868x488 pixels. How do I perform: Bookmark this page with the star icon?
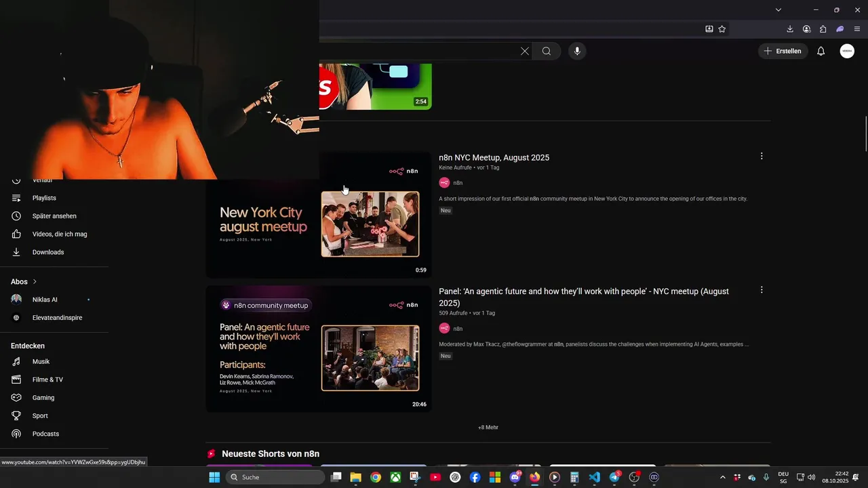[x=722, y=29]
